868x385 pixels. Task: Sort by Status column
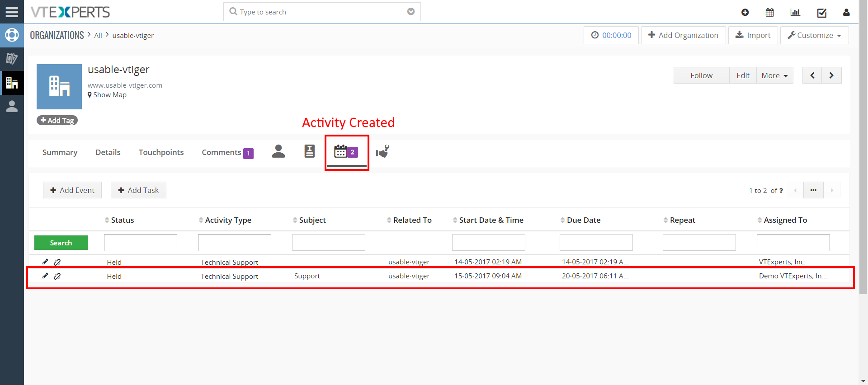click(x=119, y=220)
